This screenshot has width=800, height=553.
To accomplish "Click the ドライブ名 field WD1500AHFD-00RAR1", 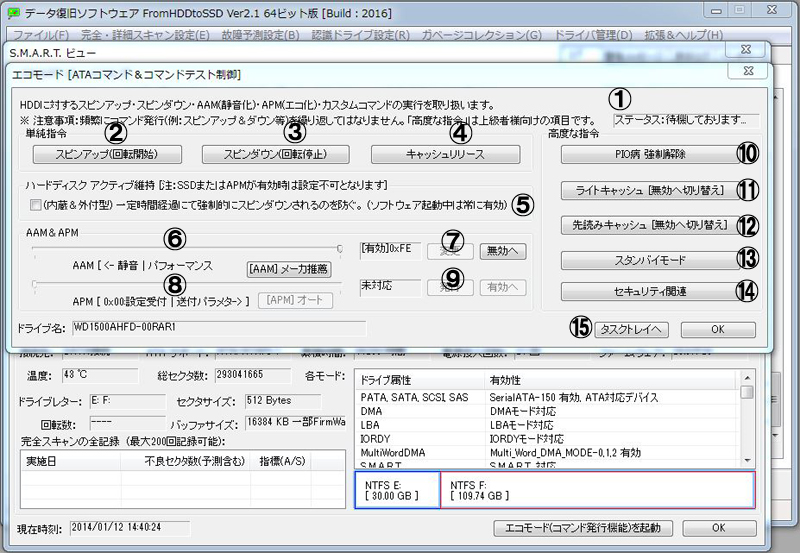I will (x=219, y=328).
